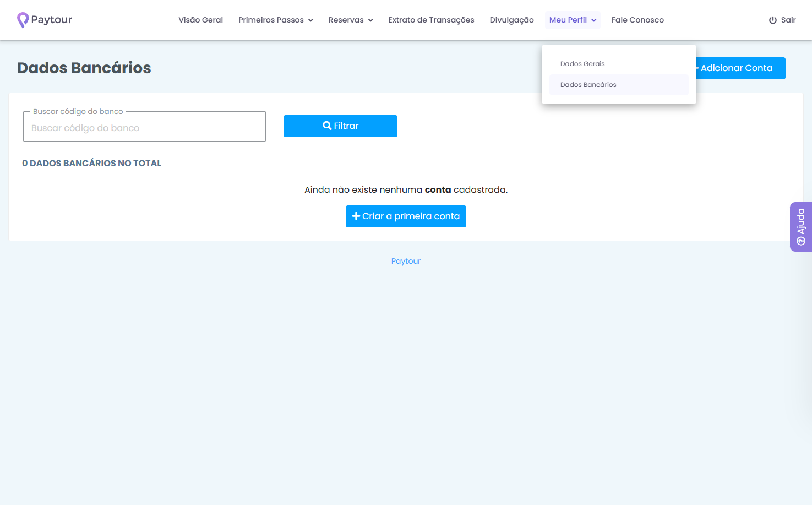Image resolution: width=812 pixels, height=505 pixels.
Task: Open the Paytour footer link
Action: (406, 261)
